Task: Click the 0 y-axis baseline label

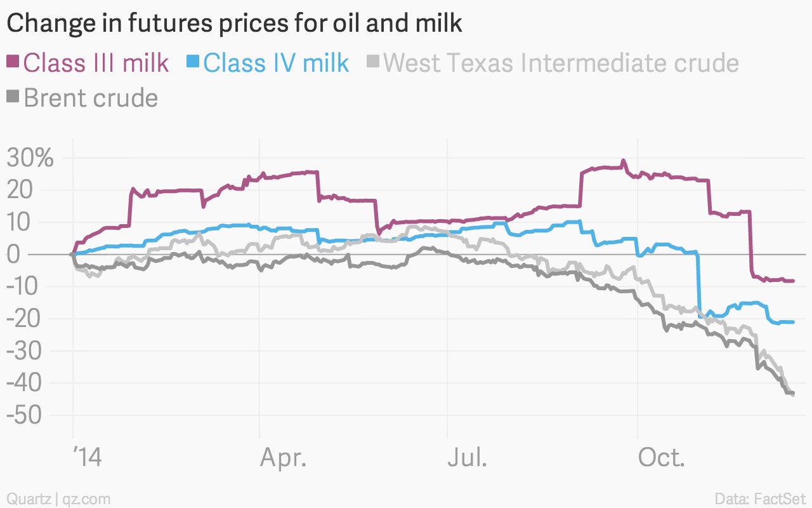Action: (13, 254)
